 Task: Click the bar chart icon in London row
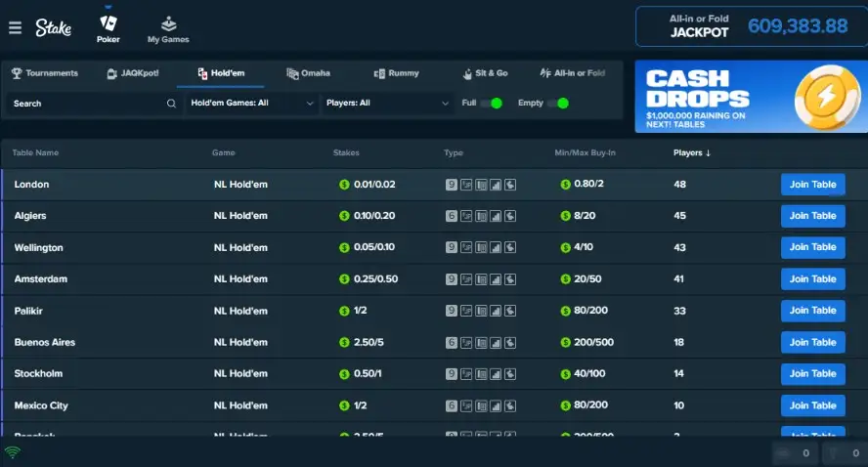coord(496,185)
